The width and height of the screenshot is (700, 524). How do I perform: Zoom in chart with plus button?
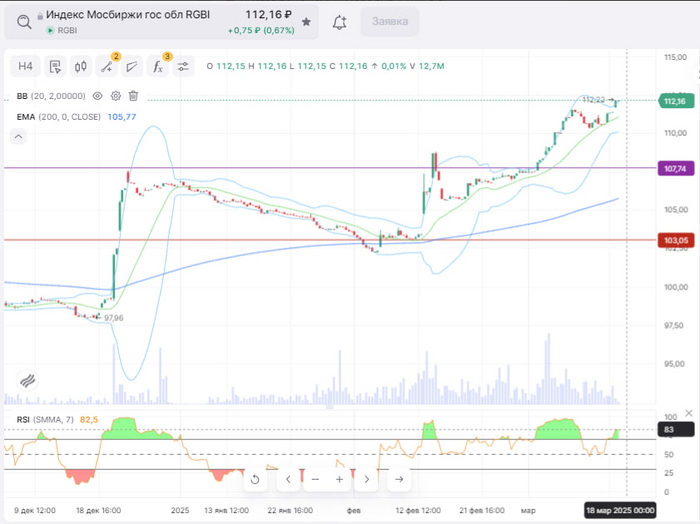click(340, 480)
